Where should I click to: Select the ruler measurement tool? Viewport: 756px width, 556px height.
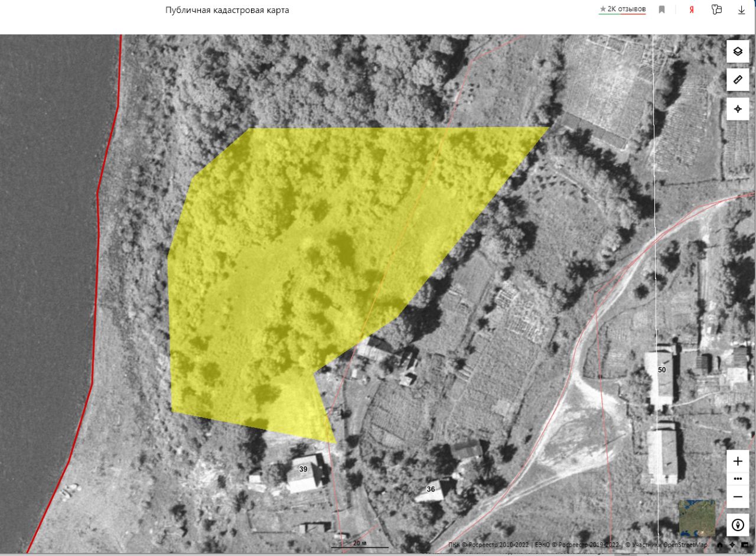(738, 80)
